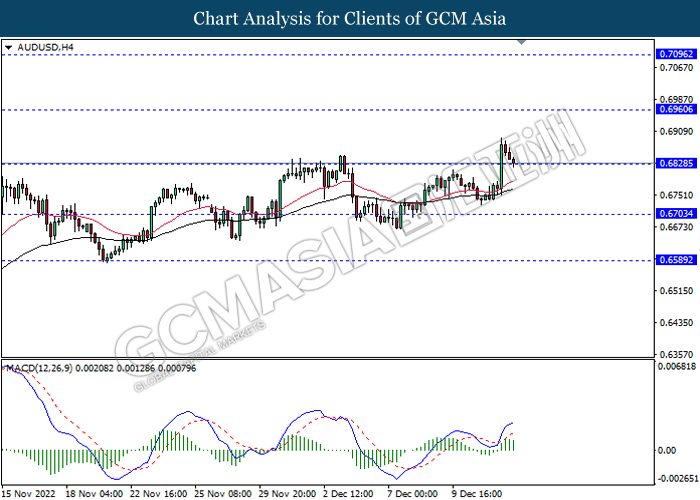Viewport: 700px width, 500px height.
Task: Click the -0.002651 MACD scale value
Action: click(679, 479)
